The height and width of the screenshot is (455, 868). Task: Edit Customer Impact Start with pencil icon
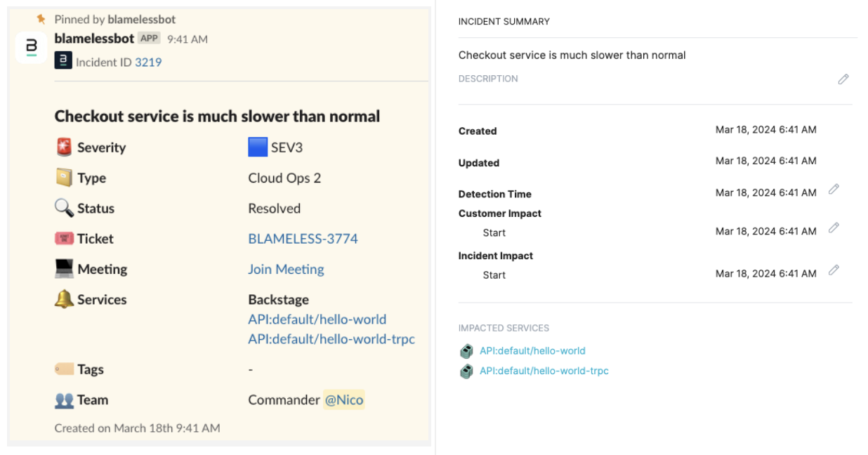pyautogui.click(x=834, y=227)
